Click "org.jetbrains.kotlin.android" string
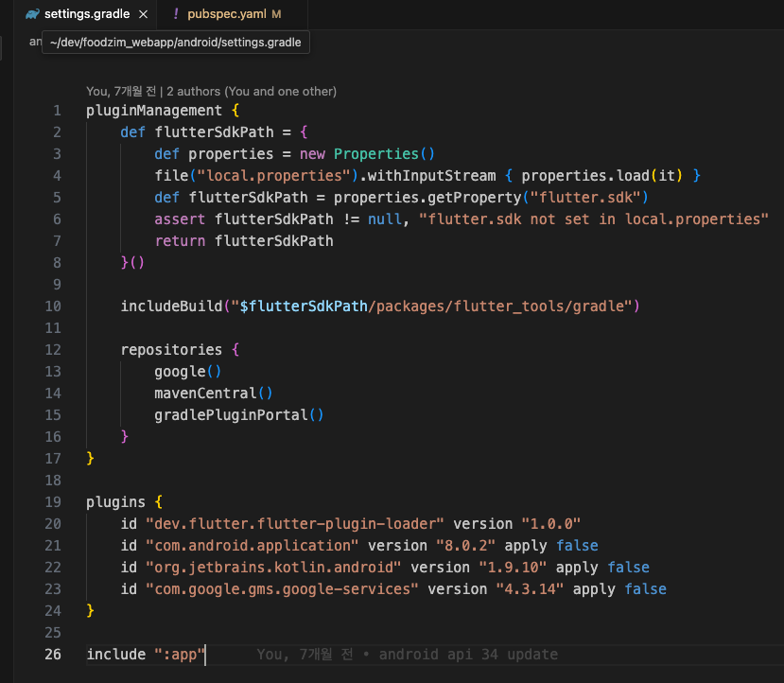This screenshot has width=784, height=683. click(x=273, y=568)
